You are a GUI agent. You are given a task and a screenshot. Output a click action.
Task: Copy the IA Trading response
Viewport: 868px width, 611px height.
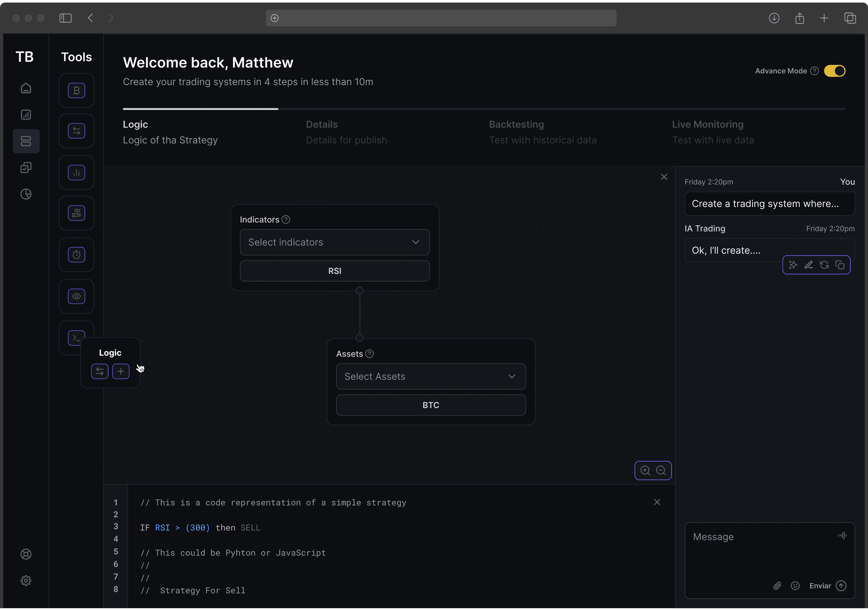pos(840,265)
